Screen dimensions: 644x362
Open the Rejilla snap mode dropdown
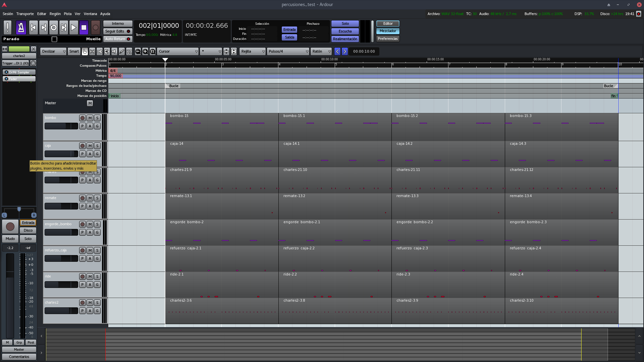tap(253, 52)
